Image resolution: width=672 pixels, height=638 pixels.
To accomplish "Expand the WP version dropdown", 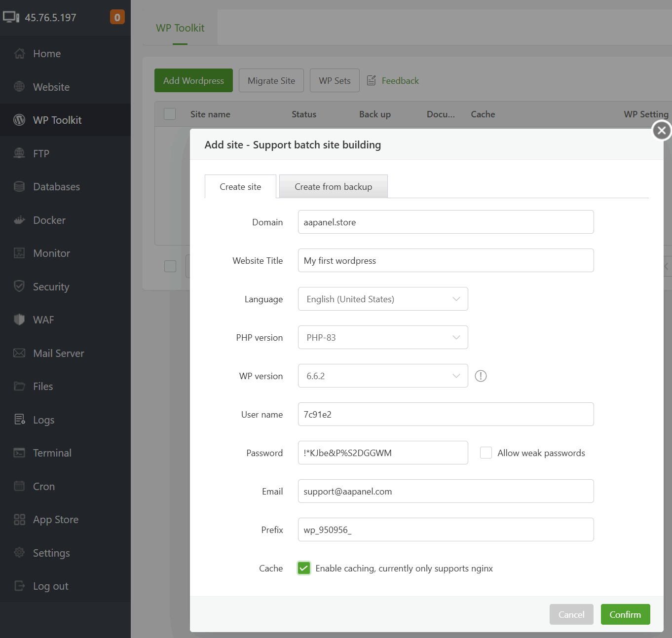I will (x=383, y=376).
